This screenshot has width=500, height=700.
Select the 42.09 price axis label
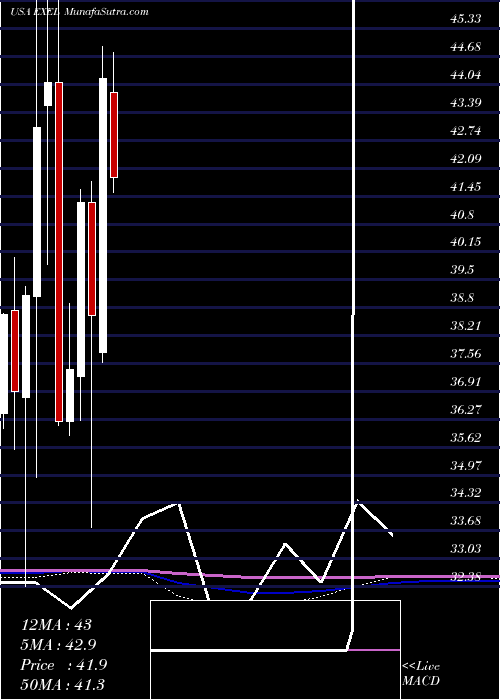click(x=465, y=158)
